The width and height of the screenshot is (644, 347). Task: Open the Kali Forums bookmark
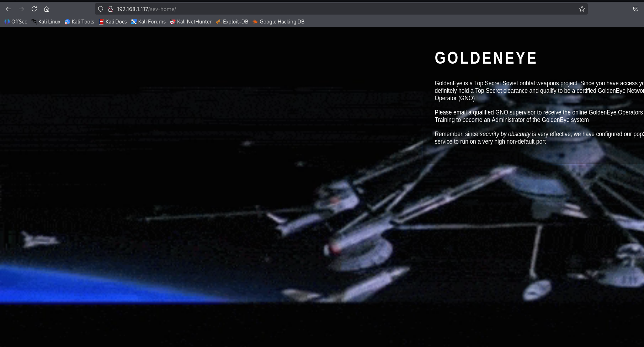click(x=148, y=22)
